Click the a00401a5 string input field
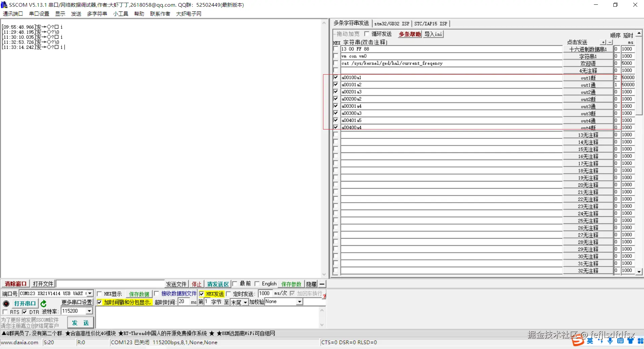This screenshot has width=644, height=349. point(451,120)
